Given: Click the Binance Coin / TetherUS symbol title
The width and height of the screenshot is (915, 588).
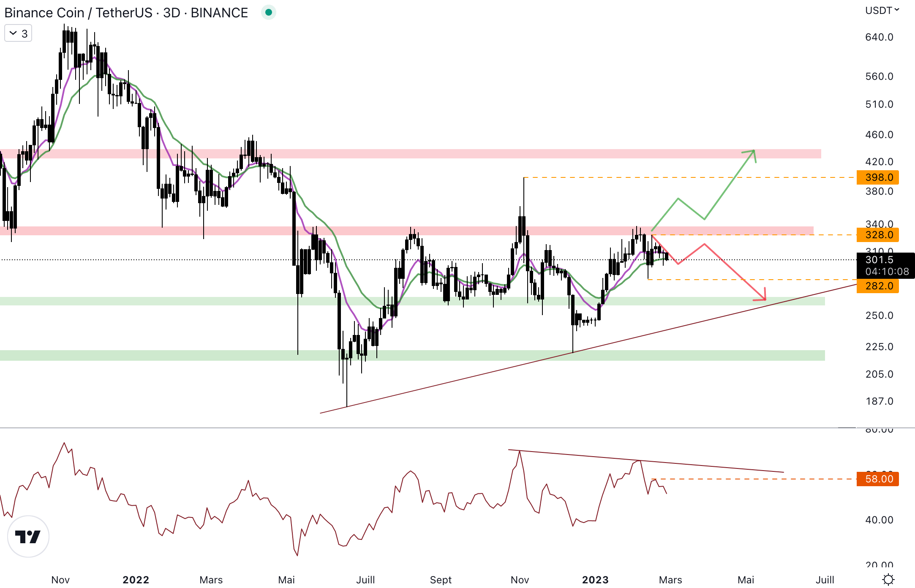Looking at the screenshot, I should coord(78,13).
